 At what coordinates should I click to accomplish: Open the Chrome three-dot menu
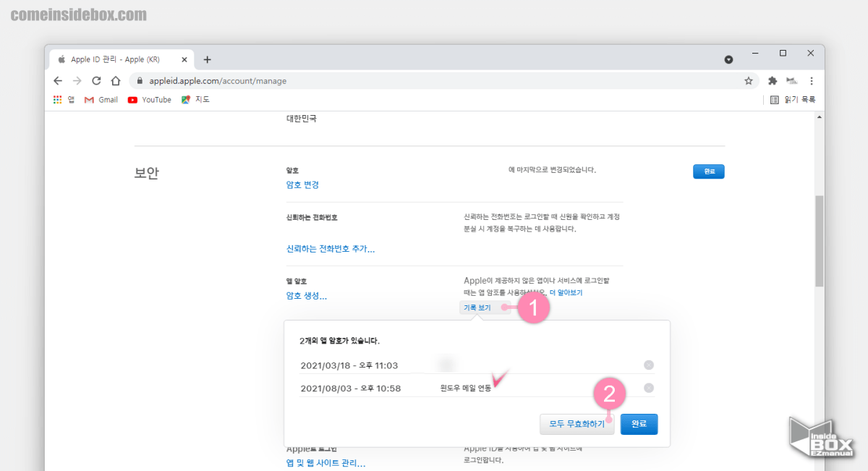point(812,81)
